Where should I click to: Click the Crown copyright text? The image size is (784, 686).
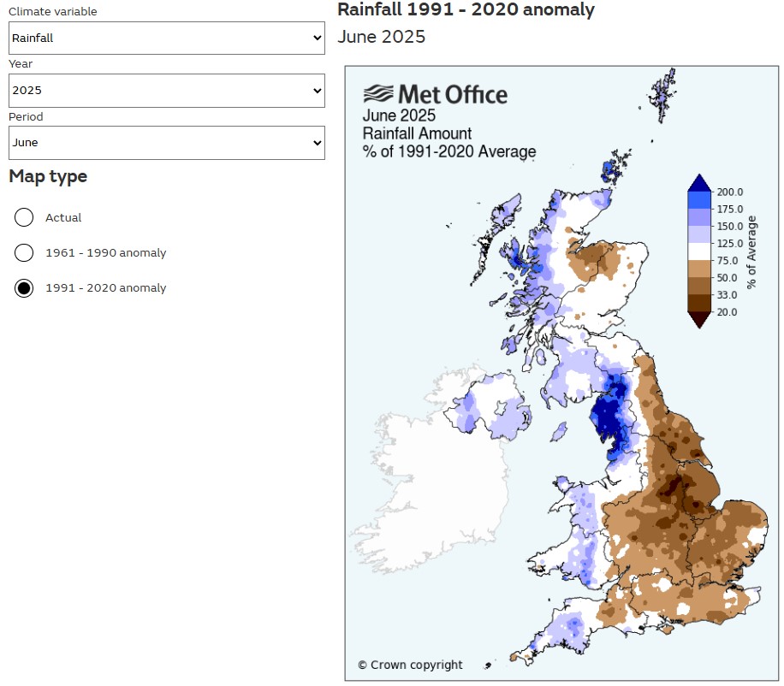410,665
